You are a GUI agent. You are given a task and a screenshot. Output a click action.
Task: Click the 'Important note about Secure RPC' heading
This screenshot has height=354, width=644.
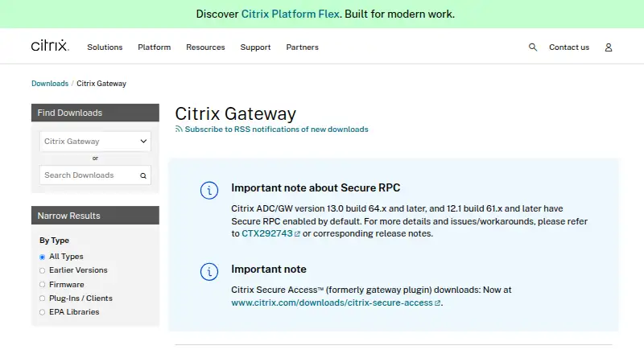point(316,187)
